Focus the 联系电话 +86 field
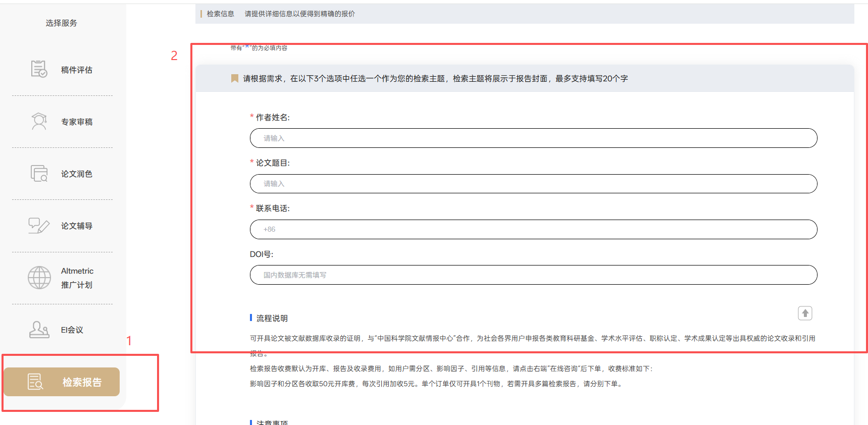This screenshot has height=425, width=868. click(x=533, y=229)
